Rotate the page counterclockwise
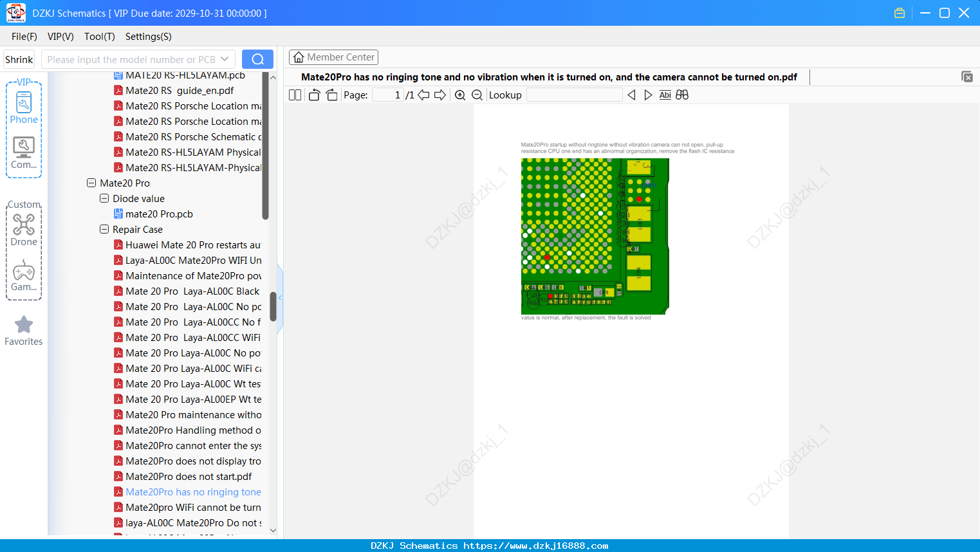This screenshot has height=552, width=980. pos(314,95)
